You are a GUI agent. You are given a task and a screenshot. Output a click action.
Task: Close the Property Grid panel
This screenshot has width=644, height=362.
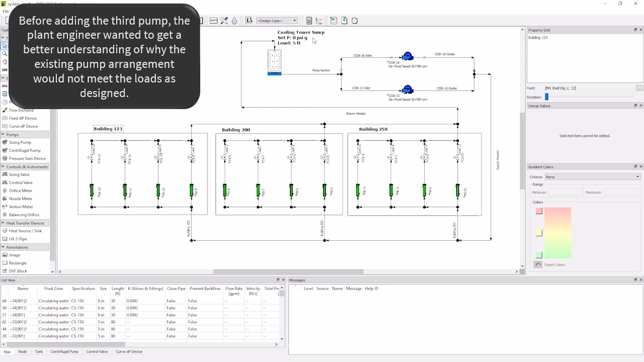[x=641, y=30]
